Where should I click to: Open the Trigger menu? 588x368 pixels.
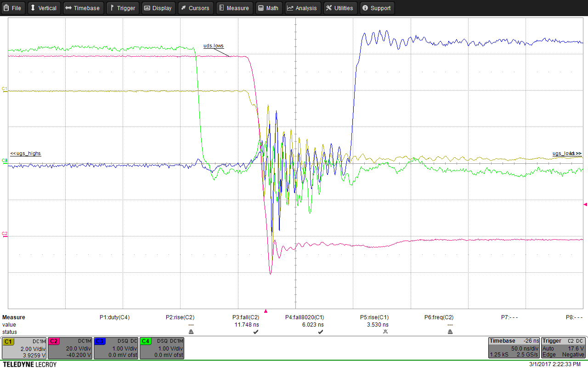coord(123,8)
